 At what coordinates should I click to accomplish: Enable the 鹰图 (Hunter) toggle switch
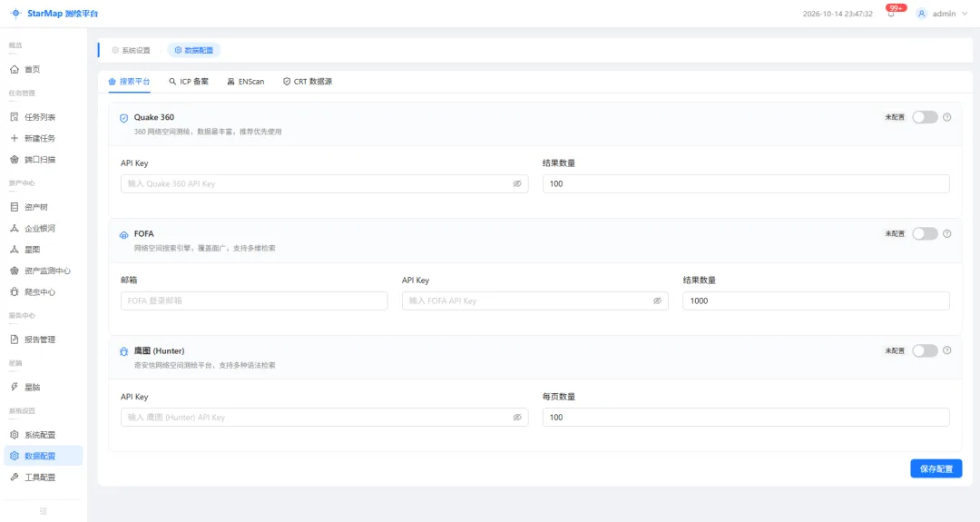pos(925,350)
